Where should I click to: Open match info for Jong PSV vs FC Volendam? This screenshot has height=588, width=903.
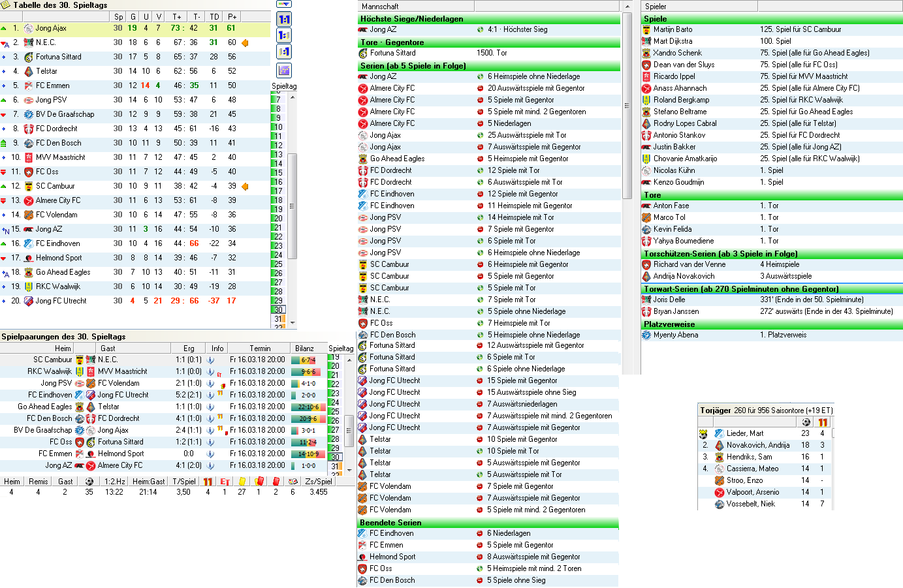(210, 383)
